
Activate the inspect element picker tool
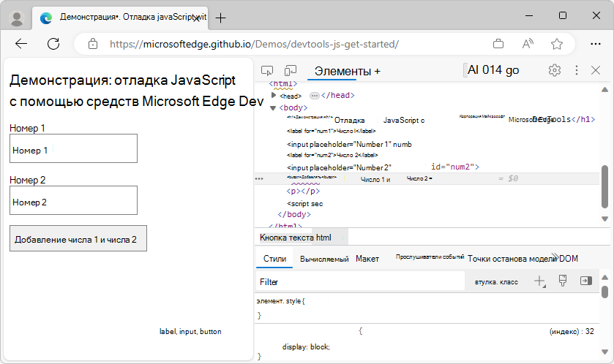[267, 70]
